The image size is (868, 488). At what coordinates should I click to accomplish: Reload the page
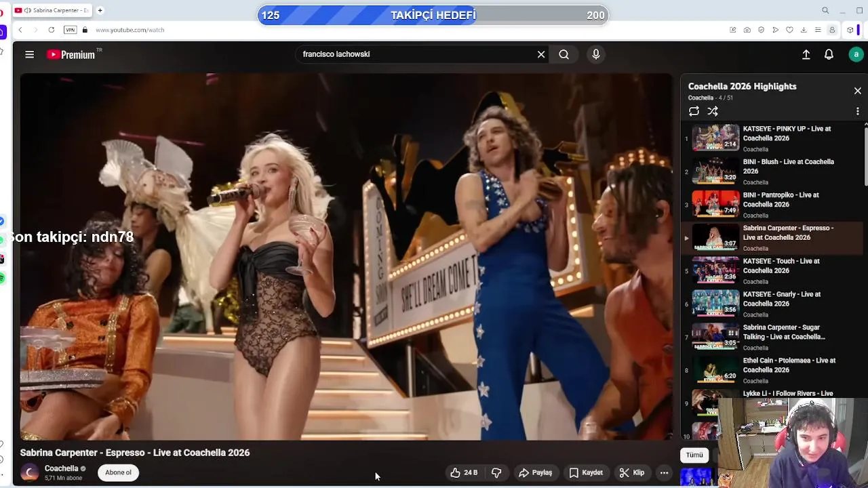pos(52,30)
